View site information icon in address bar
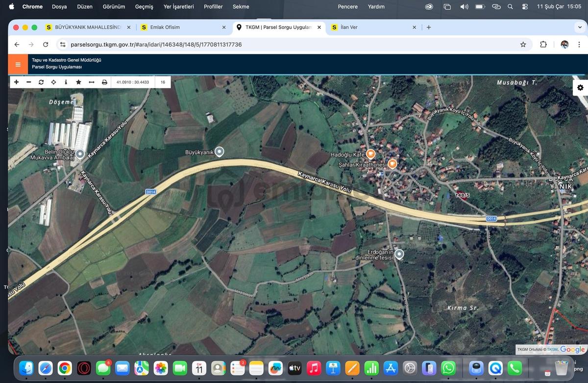This screenshot has height=383, width=588. 62,45
